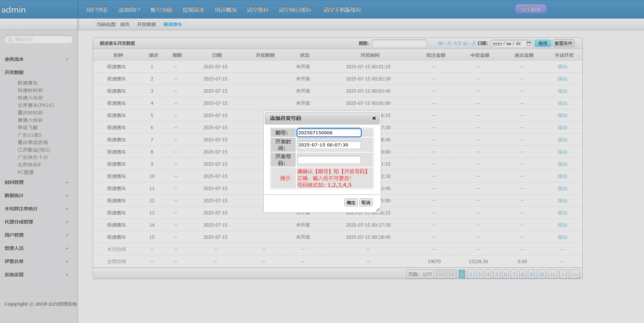Focus the 期号 input in the dialog
This screenshot has height=323, width=644.
329,133
